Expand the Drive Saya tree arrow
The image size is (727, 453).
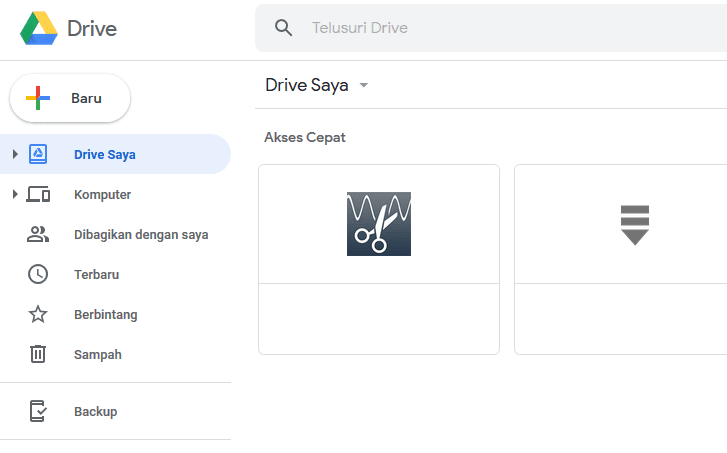coord(15,154)
